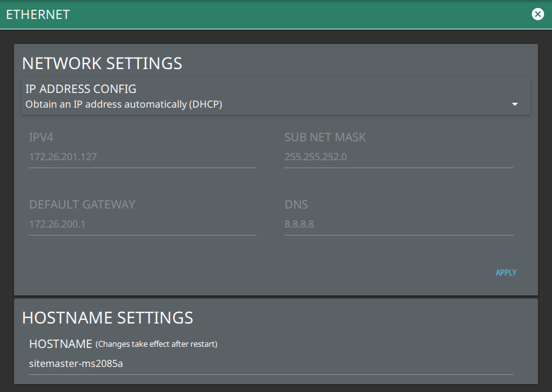552x392 pixels.
Task: Click the IP ADDRESS CONFIG label
Action: coord(81,89)
